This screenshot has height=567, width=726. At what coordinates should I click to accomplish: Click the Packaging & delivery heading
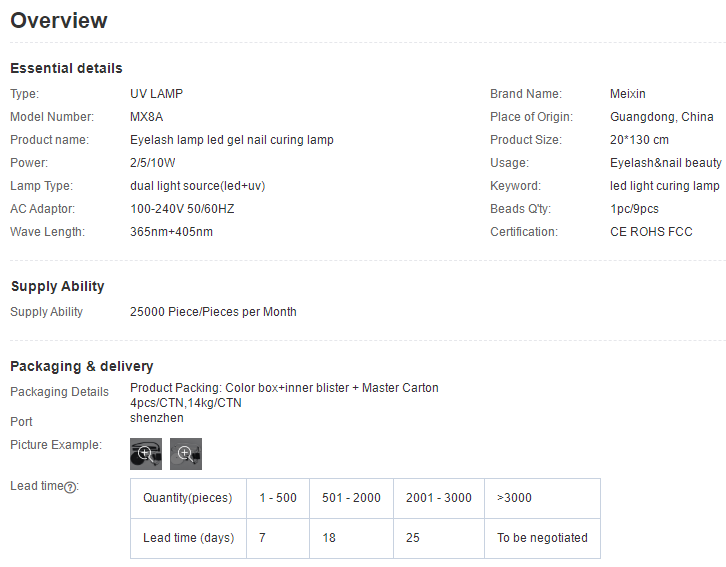click(81, 366)
